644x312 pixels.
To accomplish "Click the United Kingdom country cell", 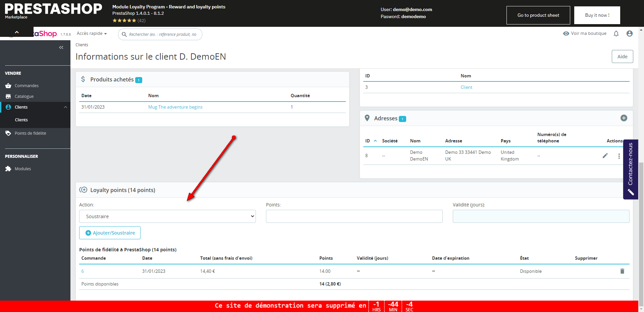I will 510,155.
